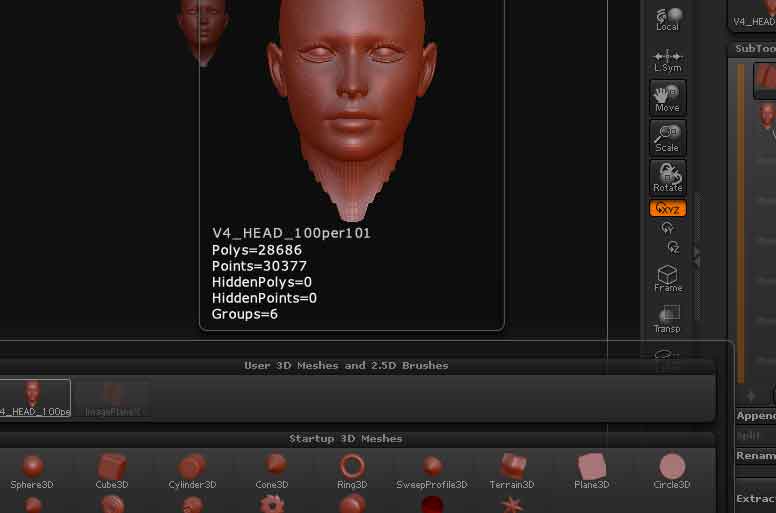Click the orange SubTool list scrollbar
776x513 pixels.
(741, 223)
